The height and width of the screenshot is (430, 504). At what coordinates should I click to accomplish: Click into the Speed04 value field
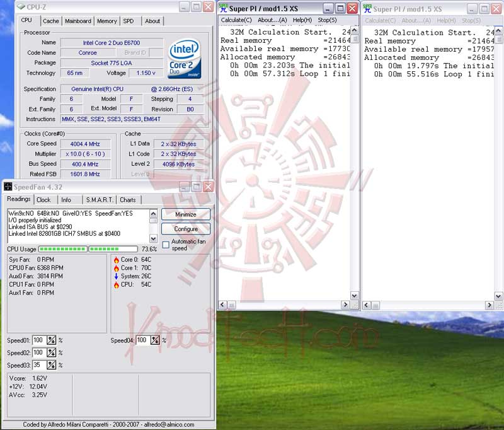coord(144,340)
